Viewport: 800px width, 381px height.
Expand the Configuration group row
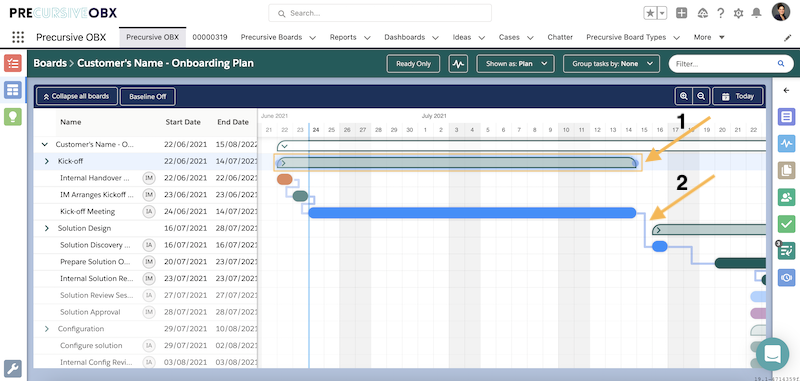pyautogui.click(x=46, y=329)
